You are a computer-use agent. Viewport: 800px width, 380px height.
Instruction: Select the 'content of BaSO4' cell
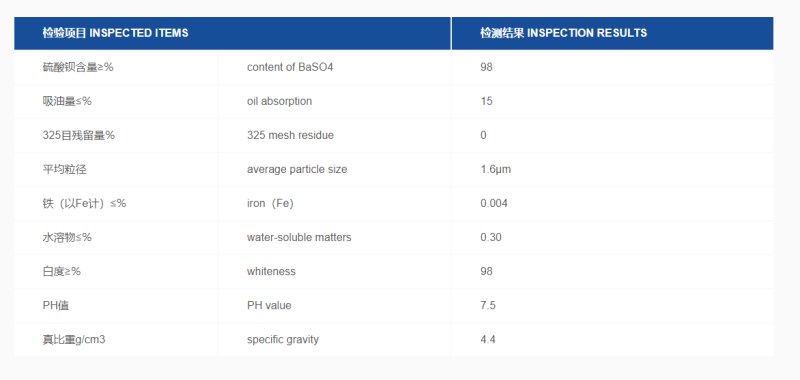[x=290, y=67]
